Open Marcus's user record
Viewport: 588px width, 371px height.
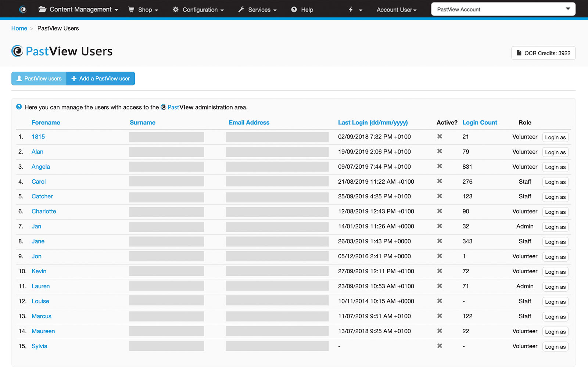[42, 316]
